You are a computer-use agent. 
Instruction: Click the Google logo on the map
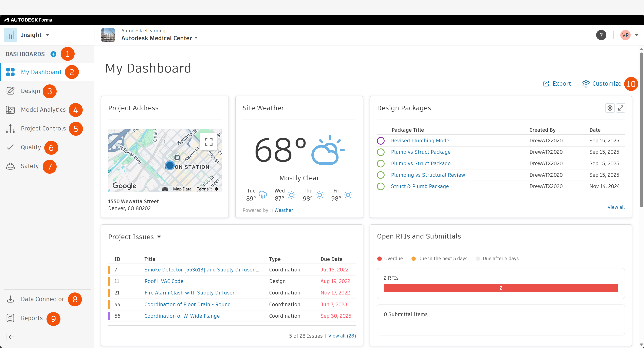pos(124,186)
